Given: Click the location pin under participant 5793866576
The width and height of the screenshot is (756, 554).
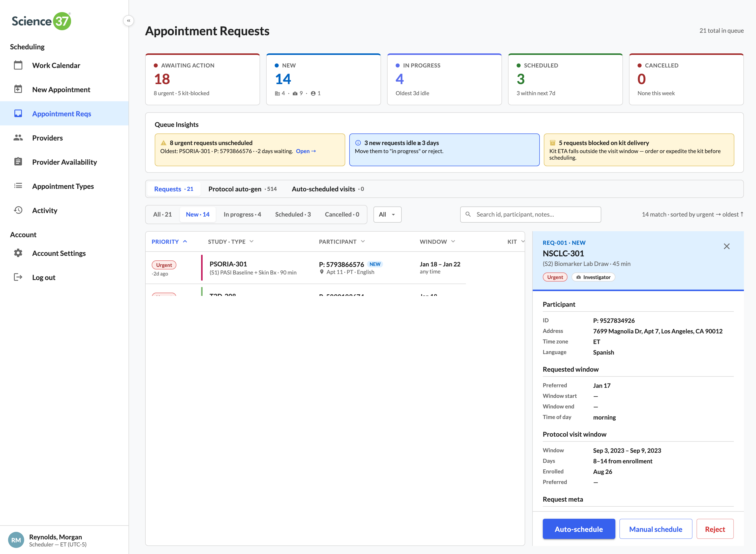Looking at the screenshot, I should [322, 272].
